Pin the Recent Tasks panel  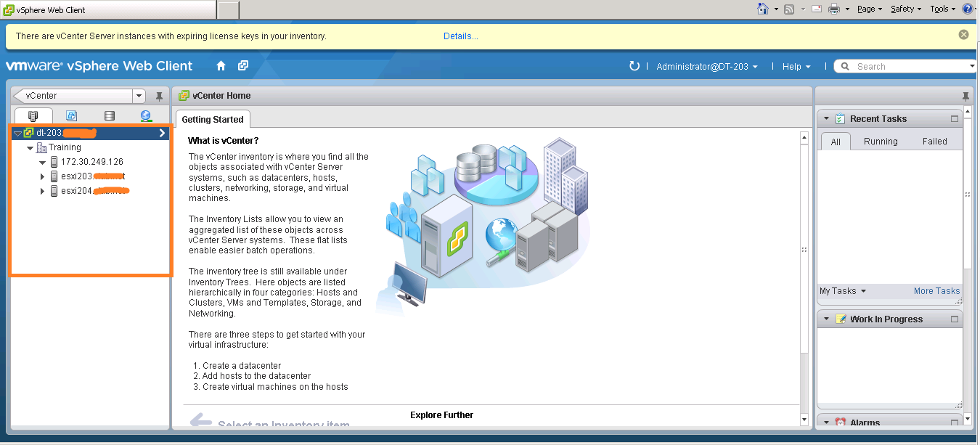(x=965, y=95)
